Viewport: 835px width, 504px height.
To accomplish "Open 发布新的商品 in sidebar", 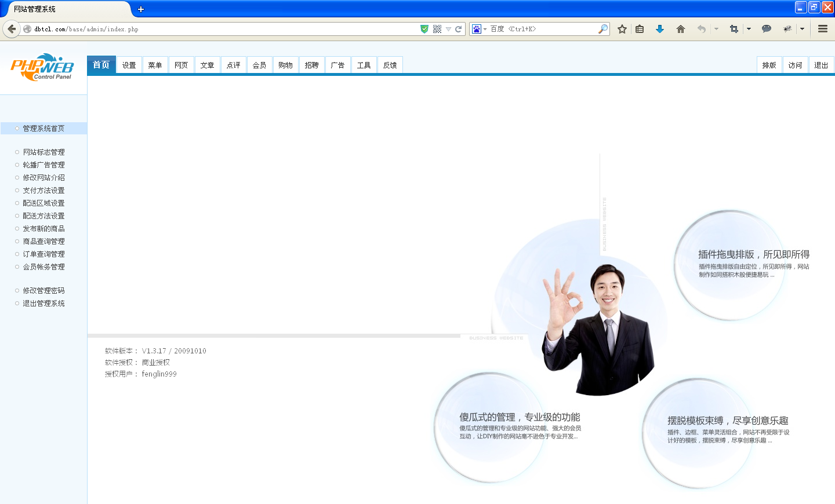I will (x=43, y=229).
